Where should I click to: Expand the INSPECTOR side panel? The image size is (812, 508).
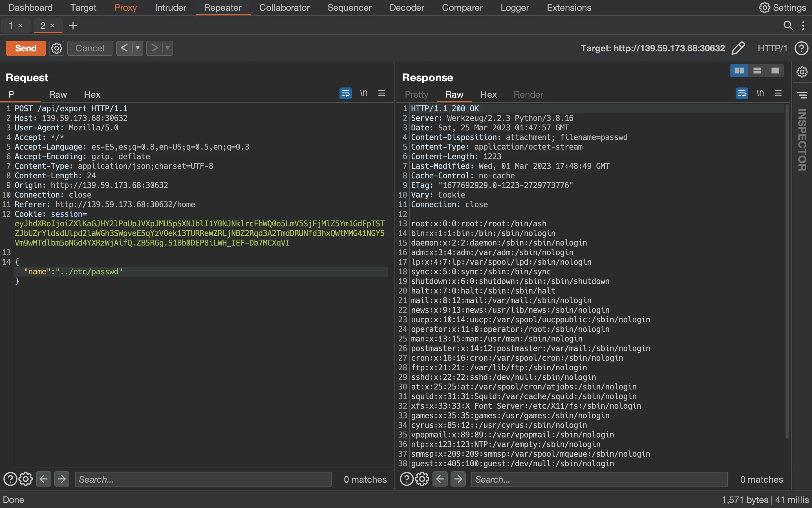pyautogui.click(x=802, y=140)
